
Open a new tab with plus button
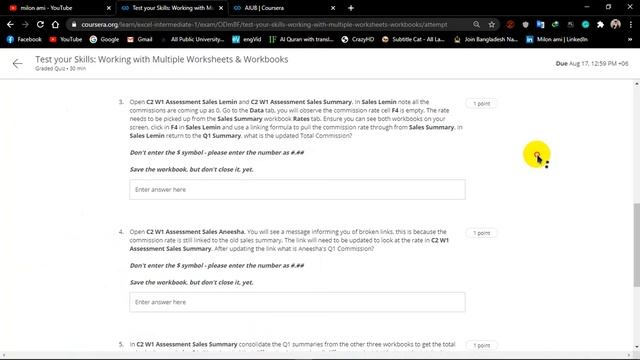[x=351, y=8]
